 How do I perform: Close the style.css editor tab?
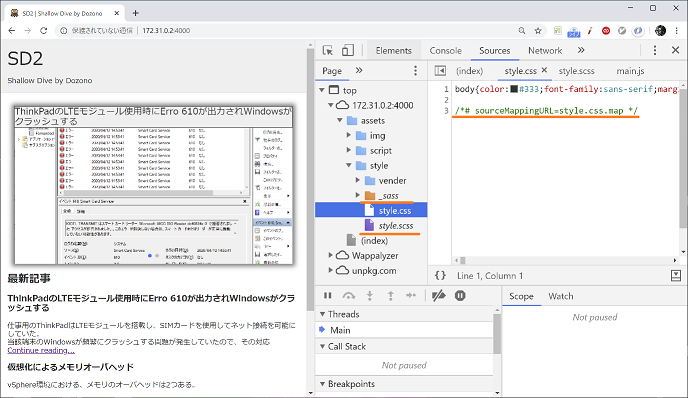click(544, 70)
